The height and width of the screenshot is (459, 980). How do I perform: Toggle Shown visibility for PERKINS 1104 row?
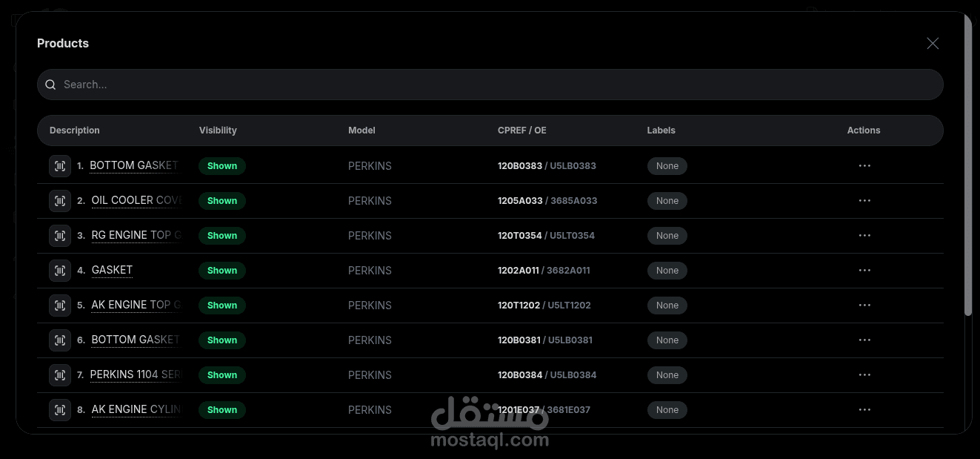click(x=222, y=375)
